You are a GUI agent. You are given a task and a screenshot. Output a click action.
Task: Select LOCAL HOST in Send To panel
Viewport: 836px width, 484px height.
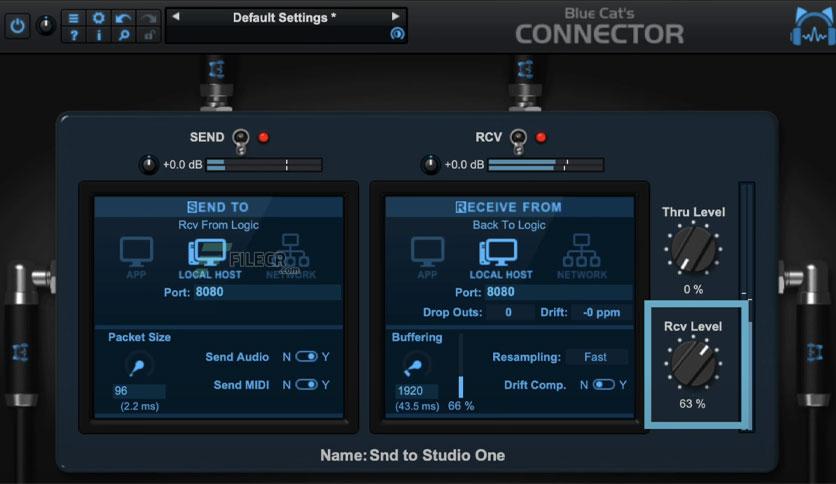coord(210,258)
